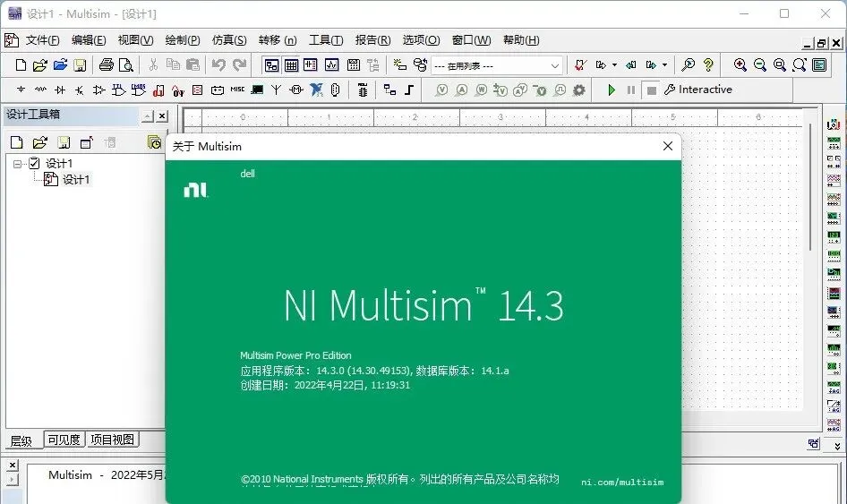This screenshot has height=504, width=847.
Task: Select the child 设计1 sheet item
Action: [75, 179]
